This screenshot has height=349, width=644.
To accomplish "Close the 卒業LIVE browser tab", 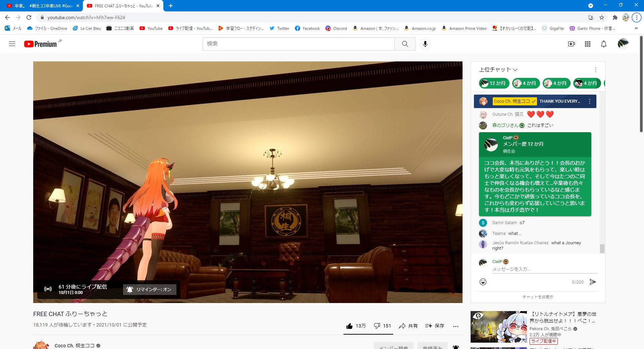I will coord(78,6).
